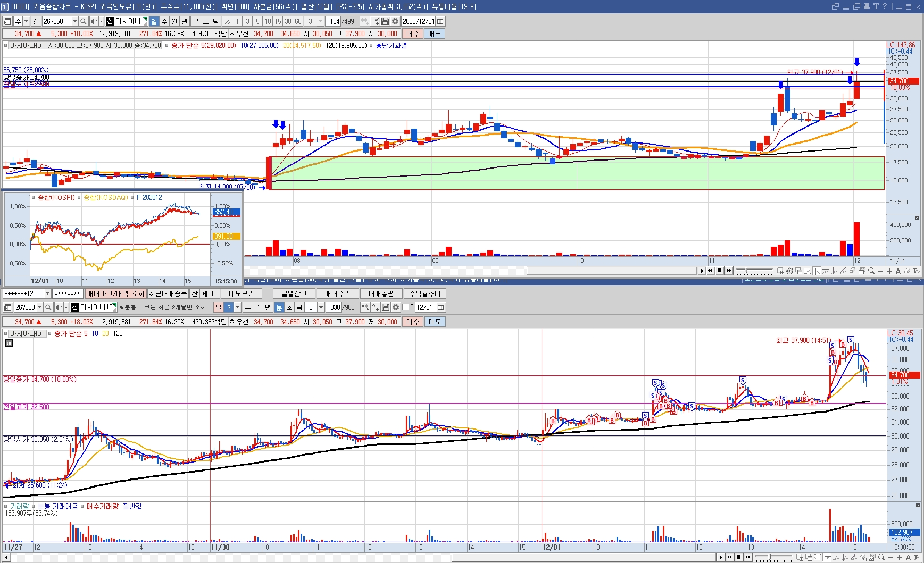Fast-forward replay in upper chart
Screen dimensions: 924x563
coord(729,271)
